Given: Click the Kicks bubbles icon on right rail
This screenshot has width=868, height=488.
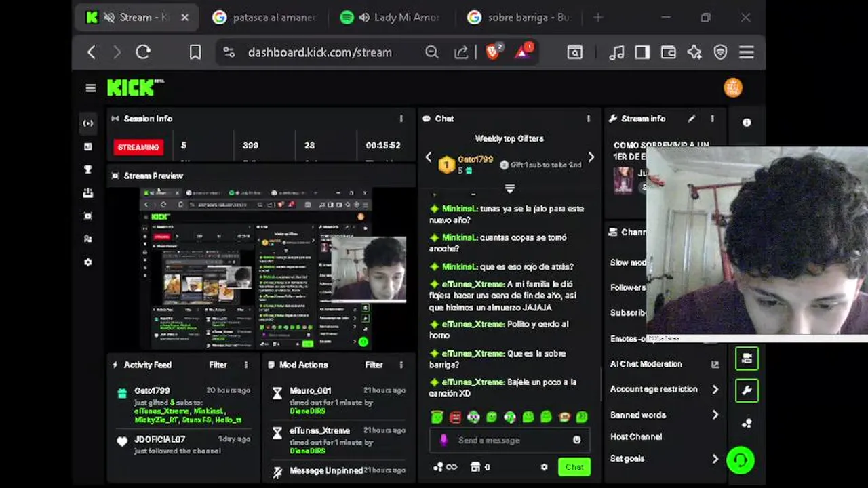Looking at the screenshot, I should 747,423.
